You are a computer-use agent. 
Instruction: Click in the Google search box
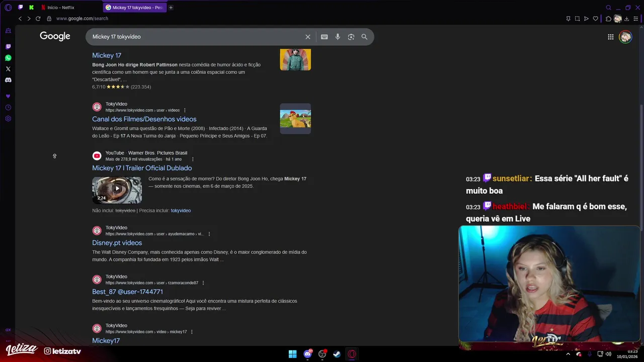click(x=196, y=37)
